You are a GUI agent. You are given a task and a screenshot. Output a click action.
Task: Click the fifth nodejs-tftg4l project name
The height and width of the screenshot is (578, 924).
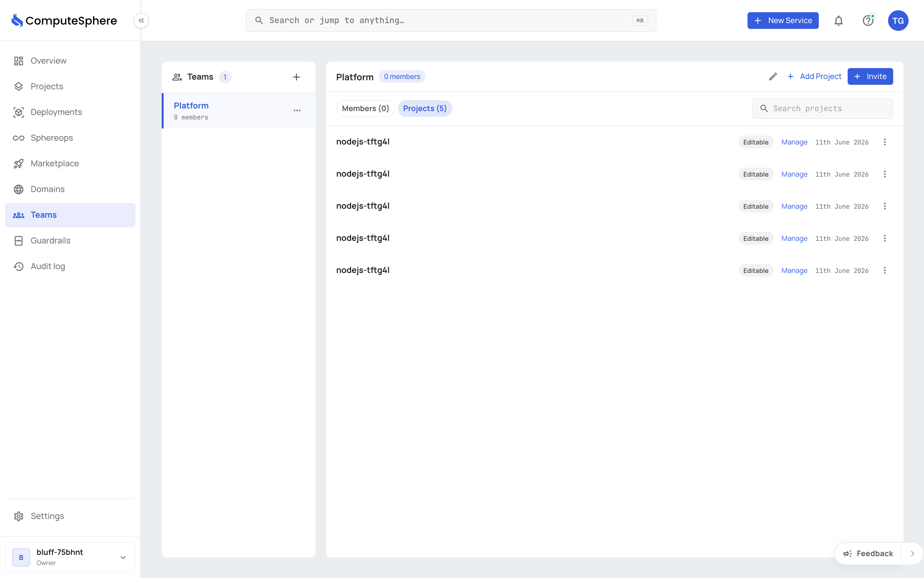click(363, 270)
